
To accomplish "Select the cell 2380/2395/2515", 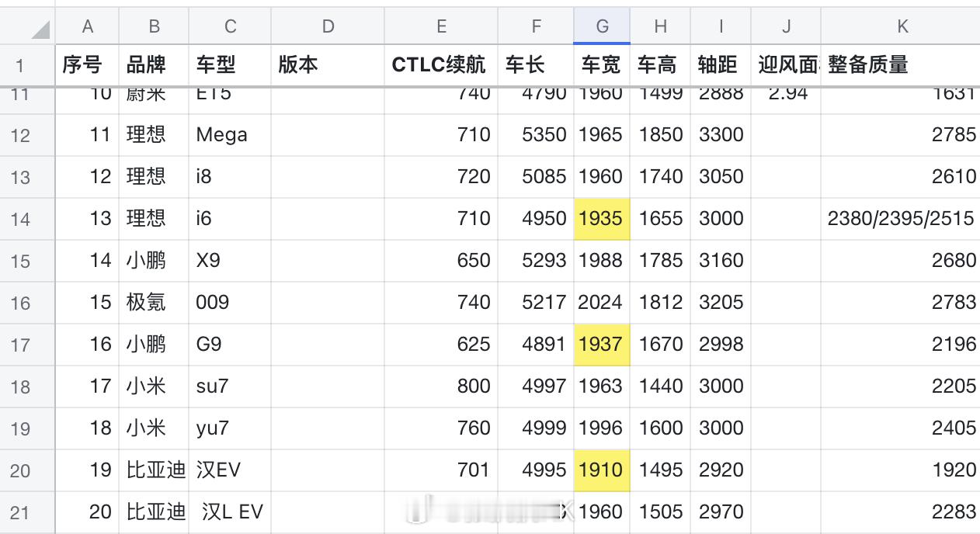I will click(x=901, y=219).
